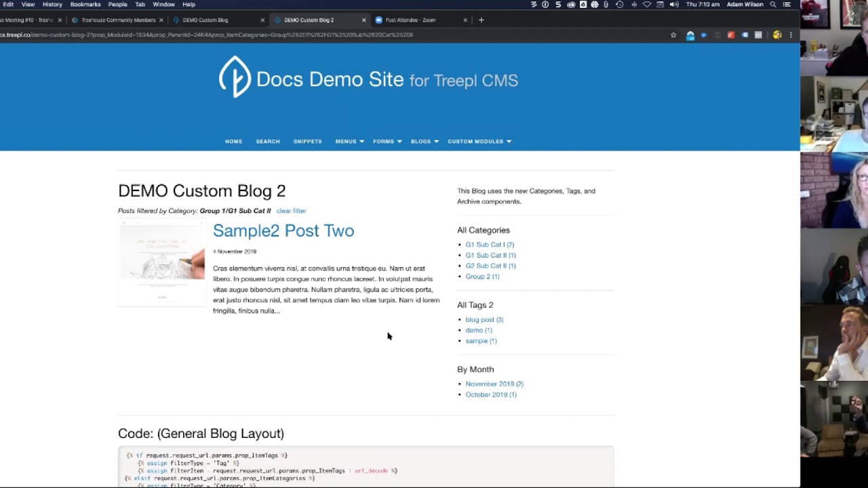The height and width of the screenshot is (488, 868).
Task: Open the Help menu in menu bar
Action: pyautogui.click(x=189, y=5)
